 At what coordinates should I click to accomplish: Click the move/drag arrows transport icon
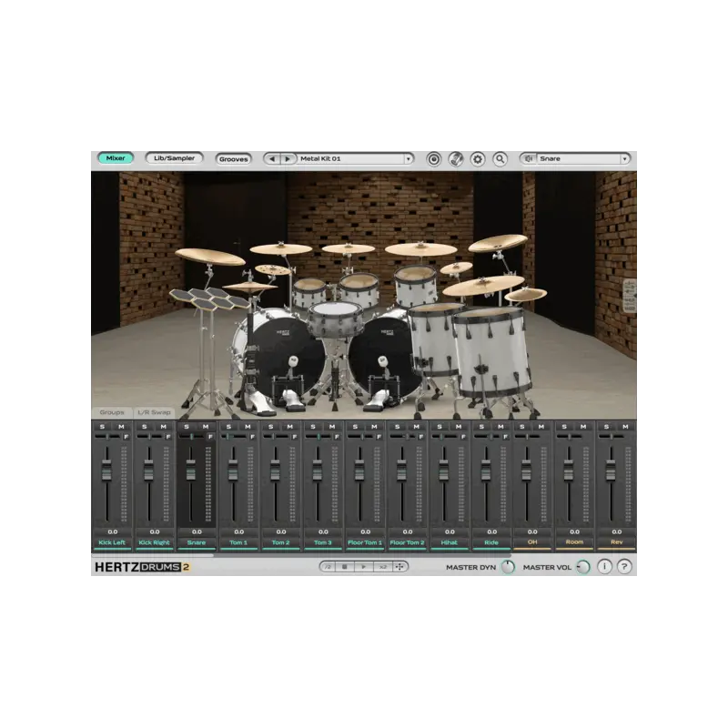click(399, 566)
